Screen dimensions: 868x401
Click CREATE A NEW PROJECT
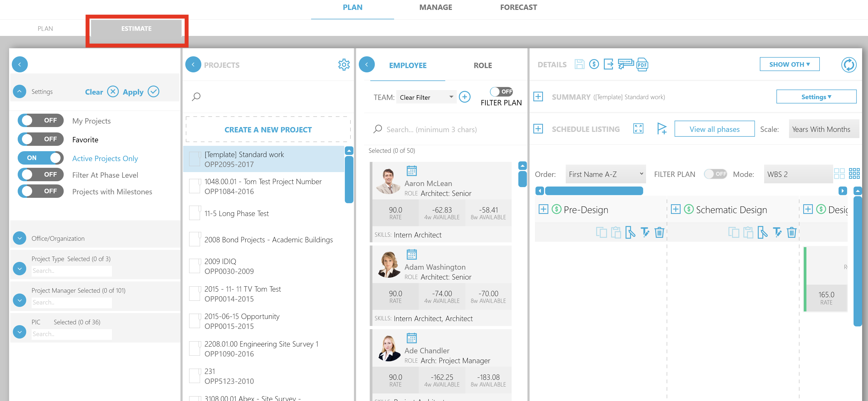[x=268, y=129]
